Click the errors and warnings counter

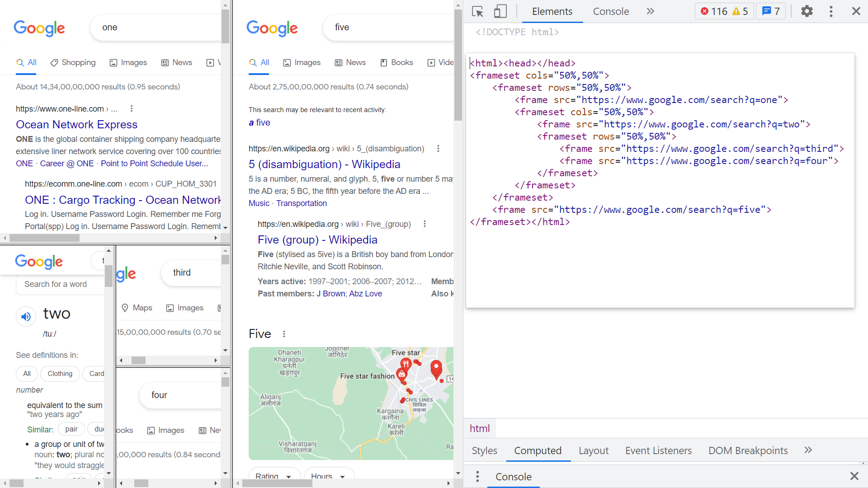[724, 11]
